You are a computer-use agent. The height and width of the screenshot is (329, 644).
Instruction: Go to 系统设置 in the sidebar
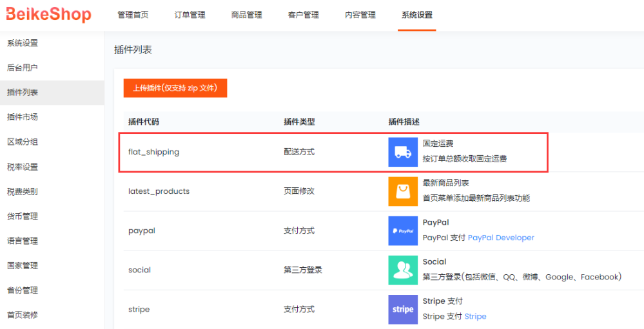click(x=23, y=43)
